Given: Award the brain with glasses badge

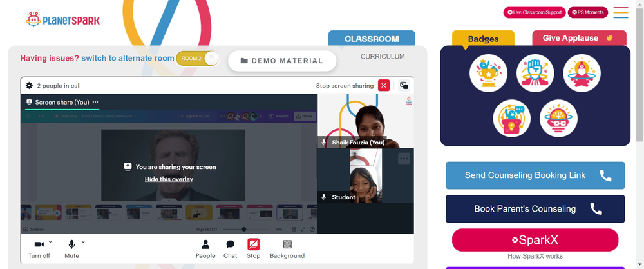Looking at the screenshot, I should [x=558, y=119].
